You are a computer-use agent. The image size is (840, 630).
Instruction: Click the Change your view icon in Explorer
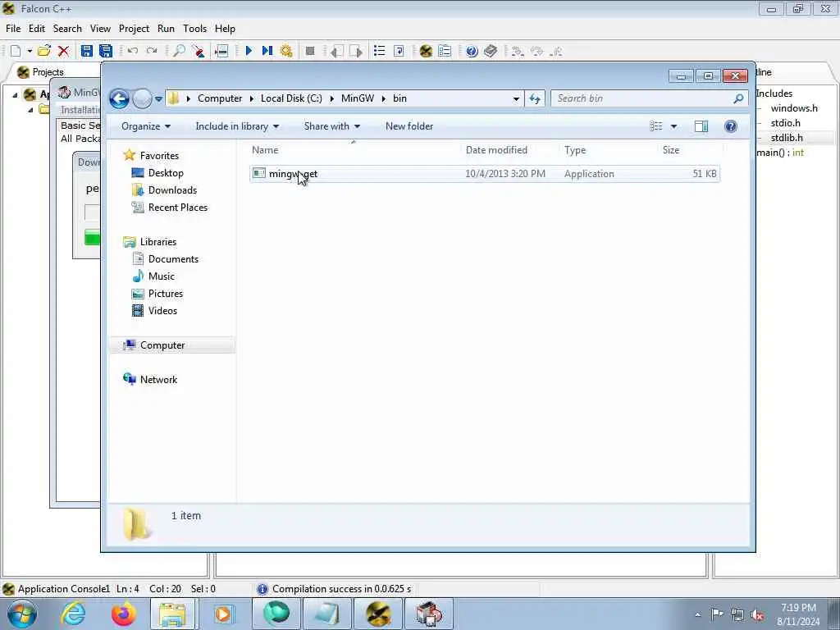[656, 126]
